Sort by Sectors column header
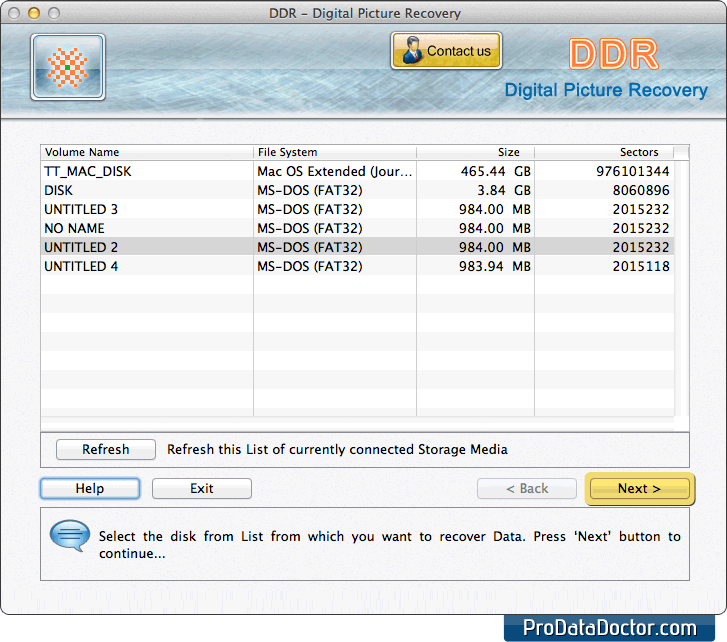The width and height of the screenshot is (727, 642). pos(604,152)
